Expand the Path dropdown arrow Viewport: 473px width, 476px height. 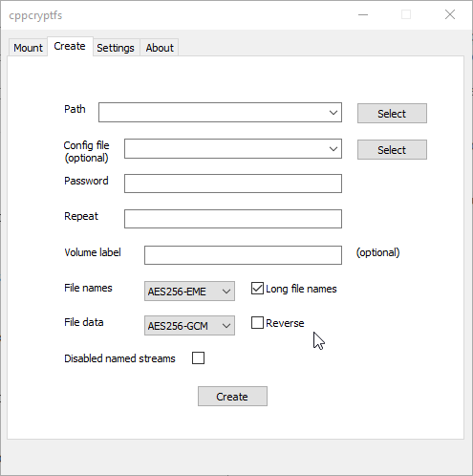[x=333, y=113]
